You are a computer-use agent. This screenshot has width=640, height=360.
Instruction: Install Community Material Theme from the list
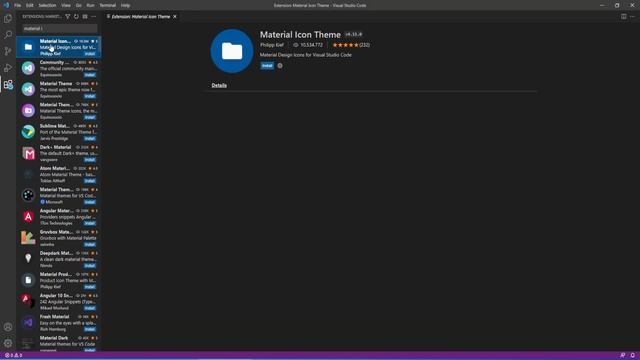pos(90,75)
